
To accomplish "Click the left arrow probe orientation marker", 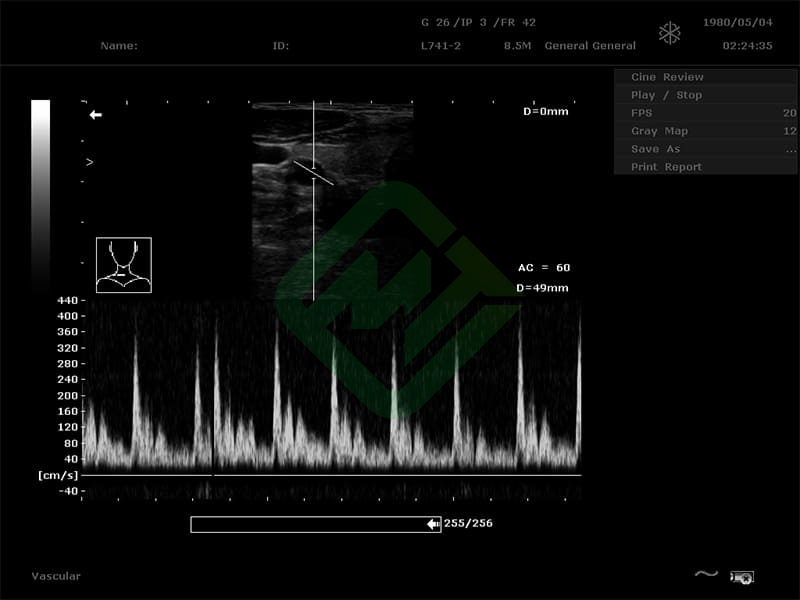I will (95, 115).
